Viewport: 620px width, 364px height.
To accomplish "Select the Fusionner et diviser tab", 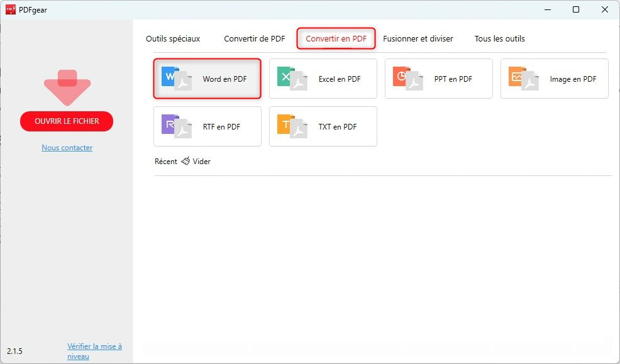I will [x=418, y=38].
